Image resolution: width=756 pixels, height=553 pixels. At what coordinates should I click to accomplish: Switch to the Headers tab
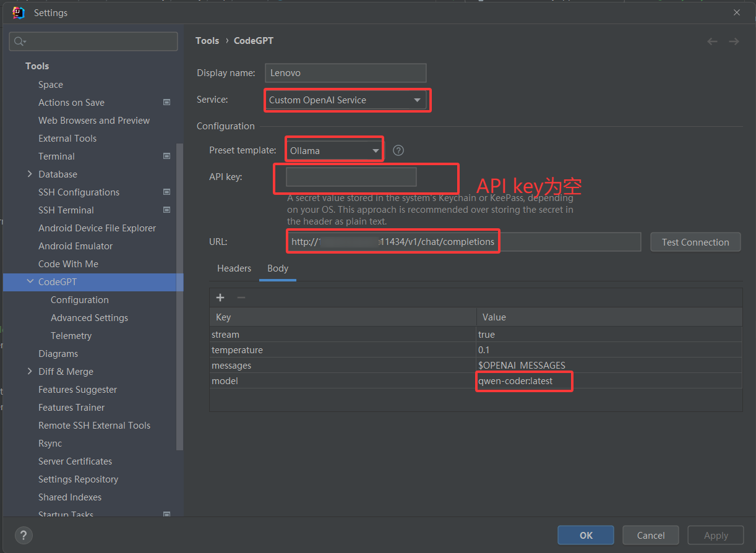tap(234, 268)
